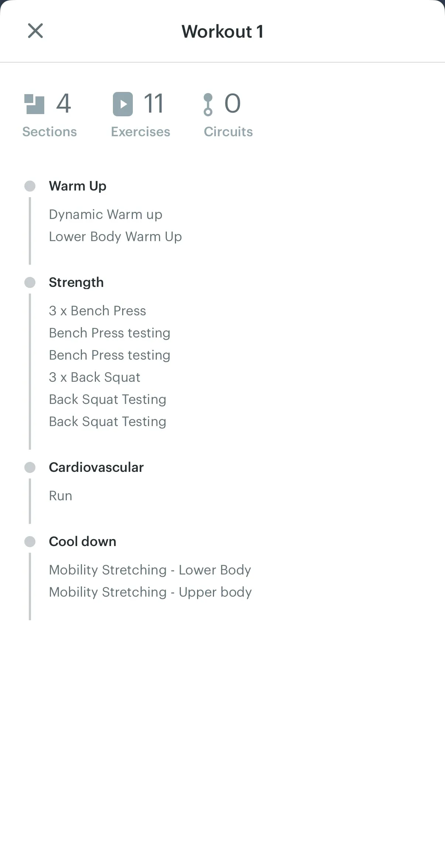Select the Cardiovascular section bullet
The height and width of the screenshot is (868, 445).
coord(30,467)
